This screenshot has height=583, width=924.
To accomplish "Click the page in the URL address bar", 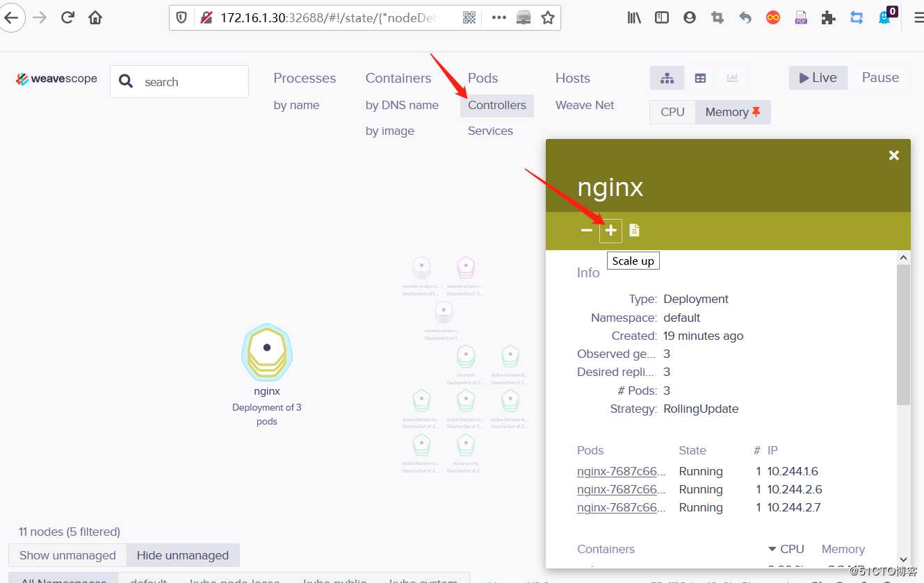I will point(328,18).
